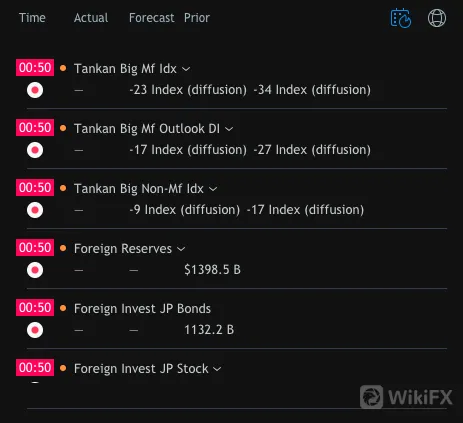Click the Forecast column header

click(x=152, y=18)
